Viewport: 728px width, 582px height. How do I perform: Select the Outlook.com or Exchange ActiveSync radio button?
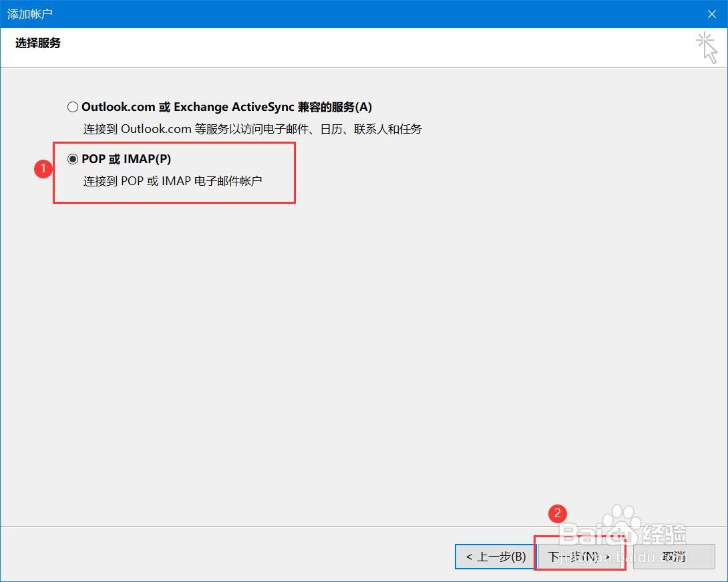(72, 108)
